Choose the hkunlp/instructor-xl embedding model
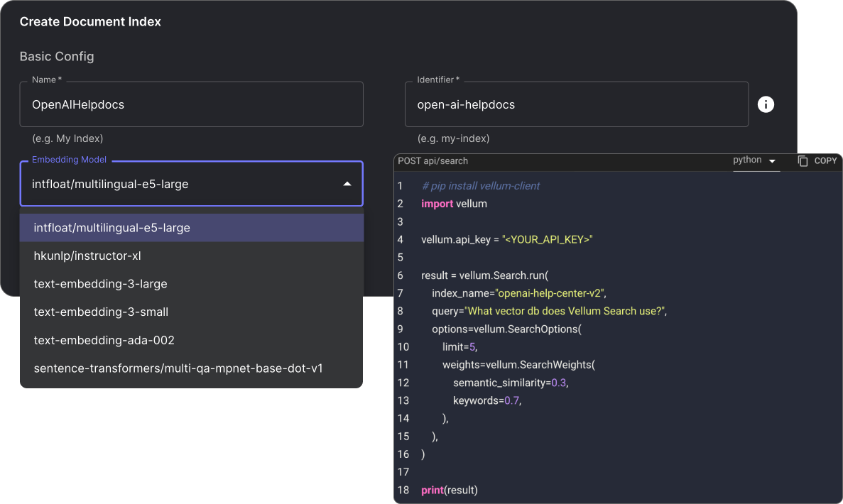This screenshot has height=504, width=843. (x=87, y=256)
